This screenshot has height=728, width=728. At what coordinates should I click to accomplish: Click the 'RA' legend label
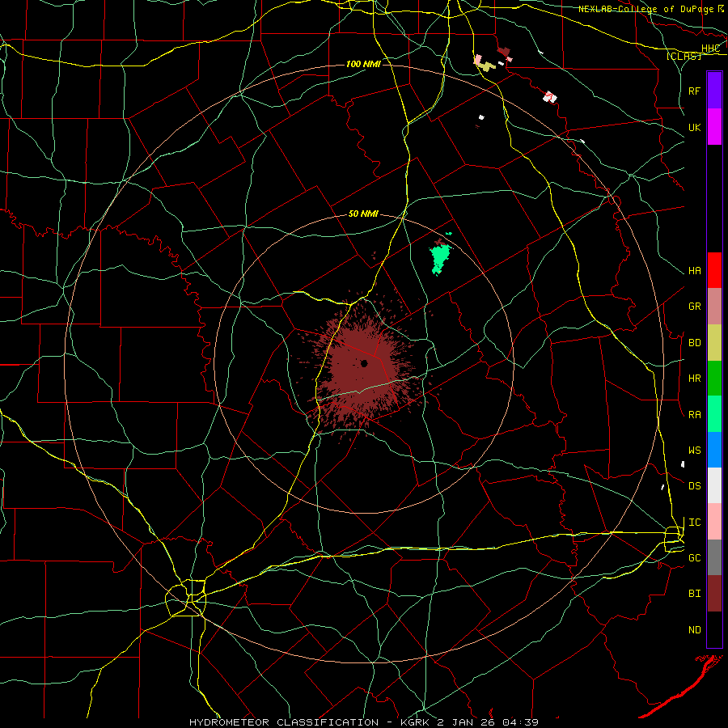pyautogui.click(x=695, y=415)
